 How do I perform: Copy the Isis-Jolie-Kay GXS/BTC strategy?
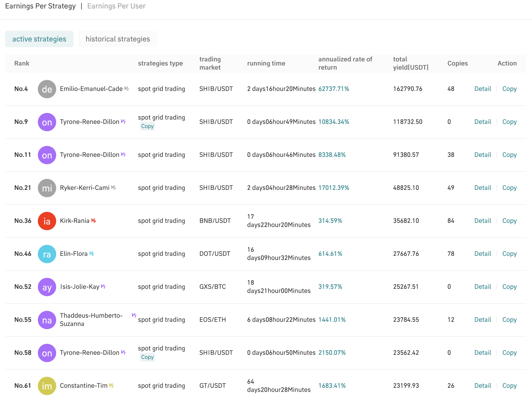tap(509, 287)
